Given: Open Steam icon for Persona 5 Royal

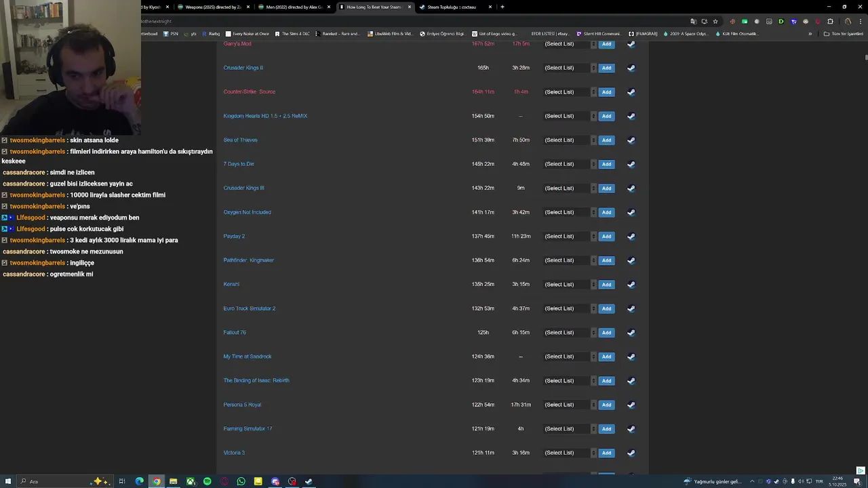Looking at the screenshot, I should coord(631,405).
